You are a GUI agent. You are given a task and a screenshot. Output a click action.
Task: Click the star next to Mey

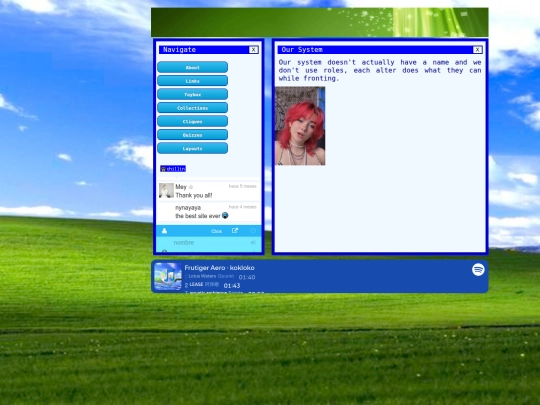point(191,187)
